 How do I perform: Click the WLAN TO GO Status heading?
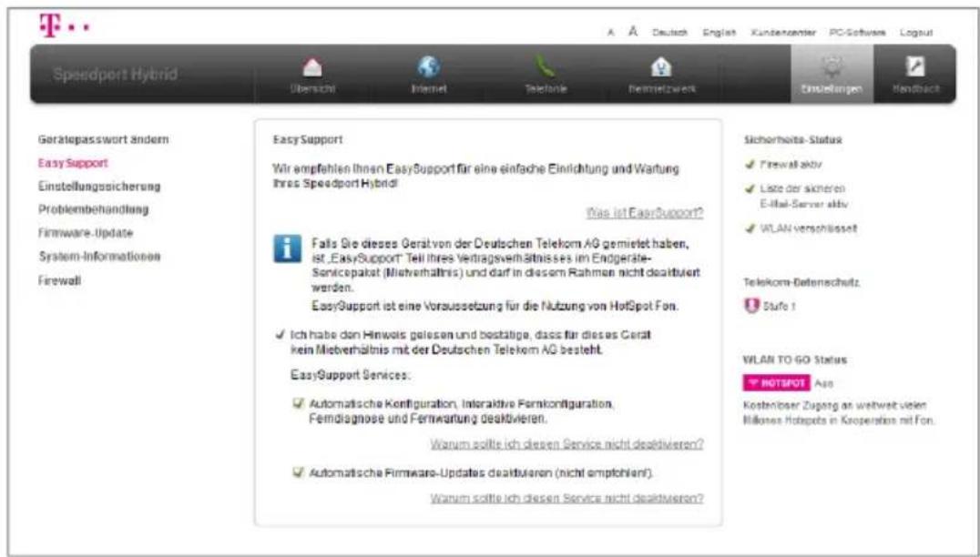[x=794, y=360]
